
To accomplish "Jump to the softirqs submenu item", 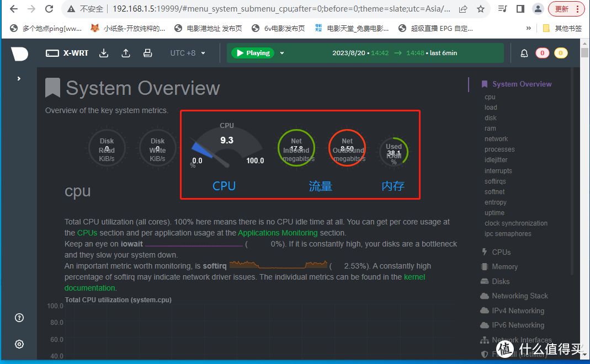I will [x=495, y=181].
